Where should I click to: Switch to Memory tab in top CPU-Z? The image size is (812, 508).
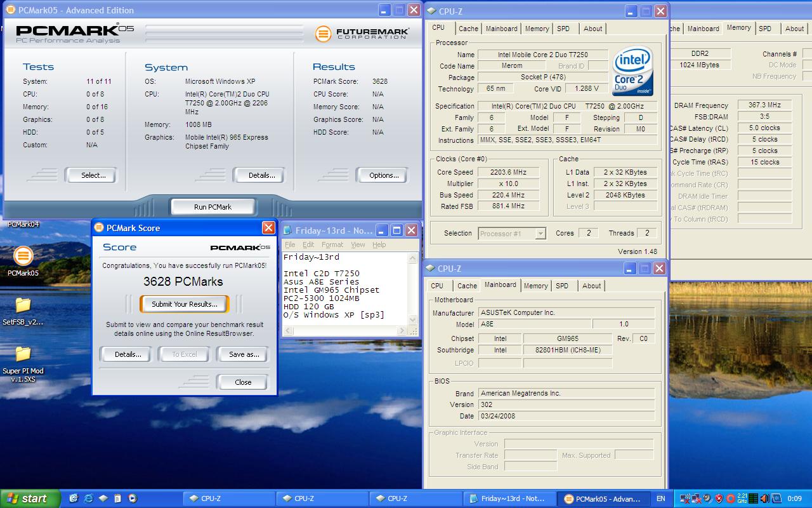pos(537,29)
